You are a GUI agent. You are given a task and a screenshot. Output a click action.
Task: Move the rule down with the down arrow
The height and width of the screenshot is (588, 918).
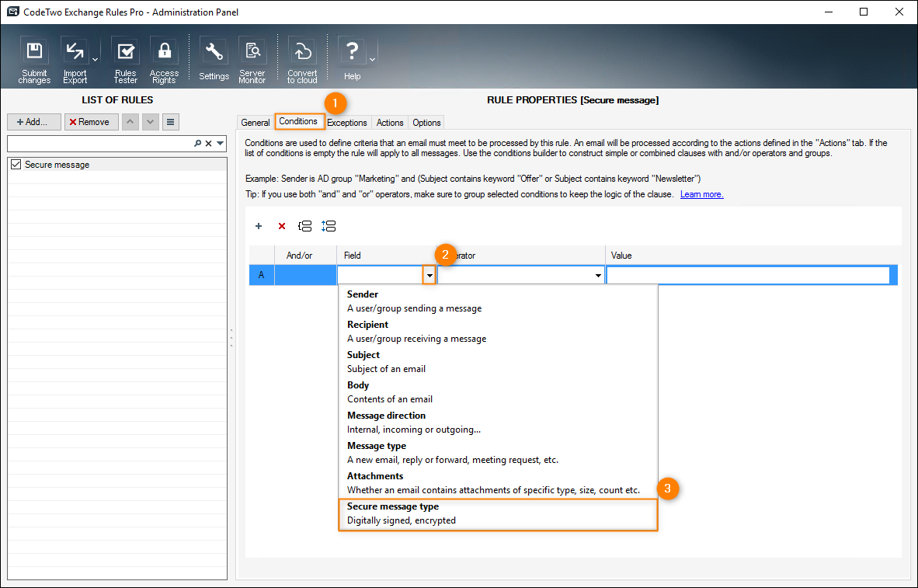pyautogui.click(x=151, y=122)
